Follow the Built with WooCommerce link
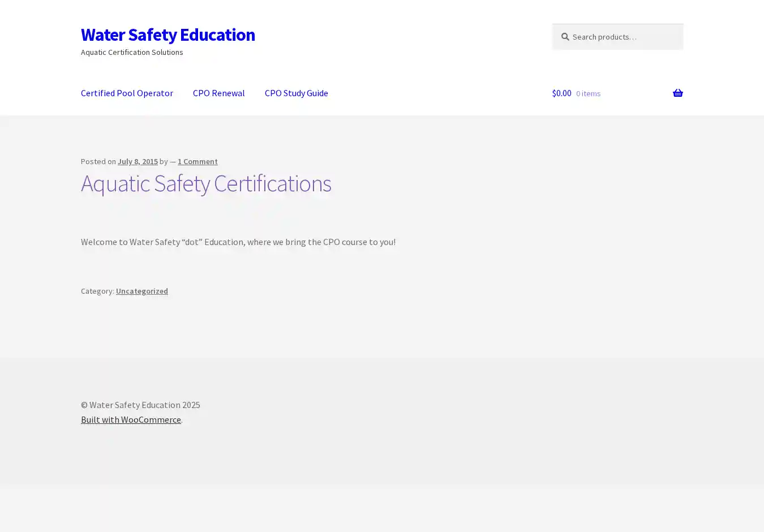This screenshot has height=532, width=764. (x=131, y=419)
